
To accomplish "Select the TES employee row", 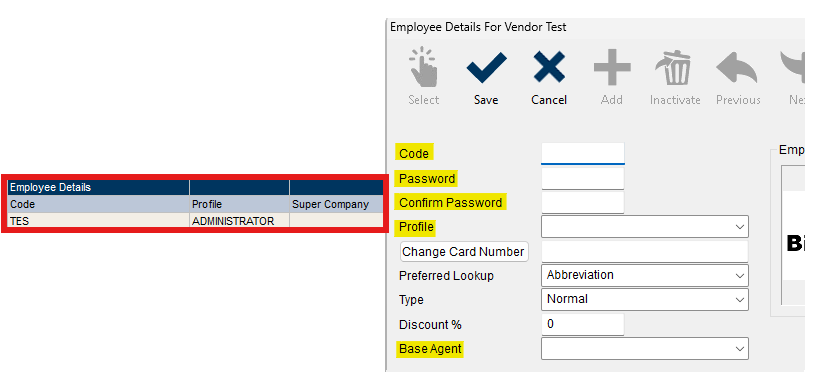I will 195,221.
